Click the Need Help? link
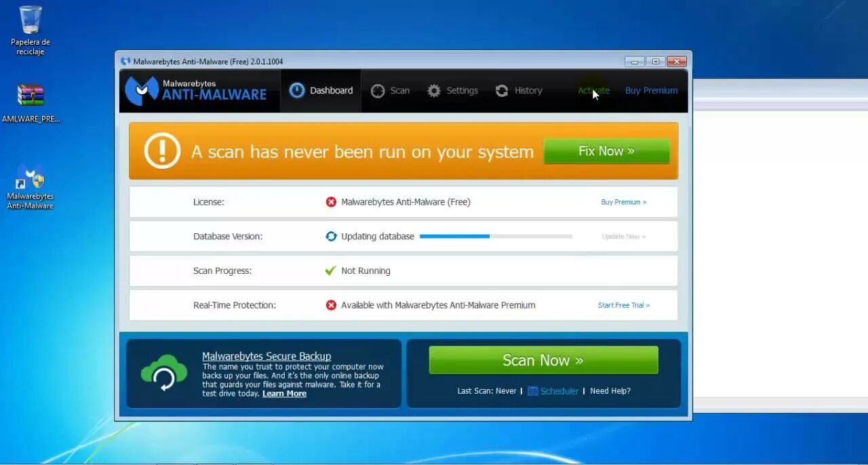This screenshot has width=868, height=465. (x=610, y=391)
